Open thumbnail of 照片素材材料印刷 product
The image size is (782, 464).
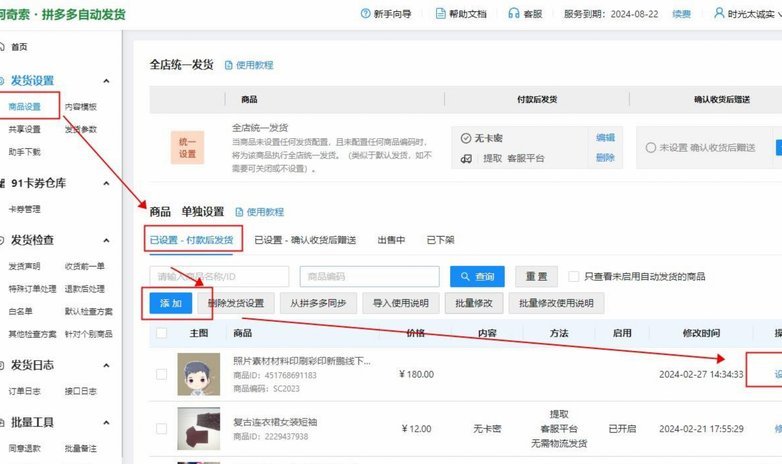pyautogui.click(x=198, y=374)
